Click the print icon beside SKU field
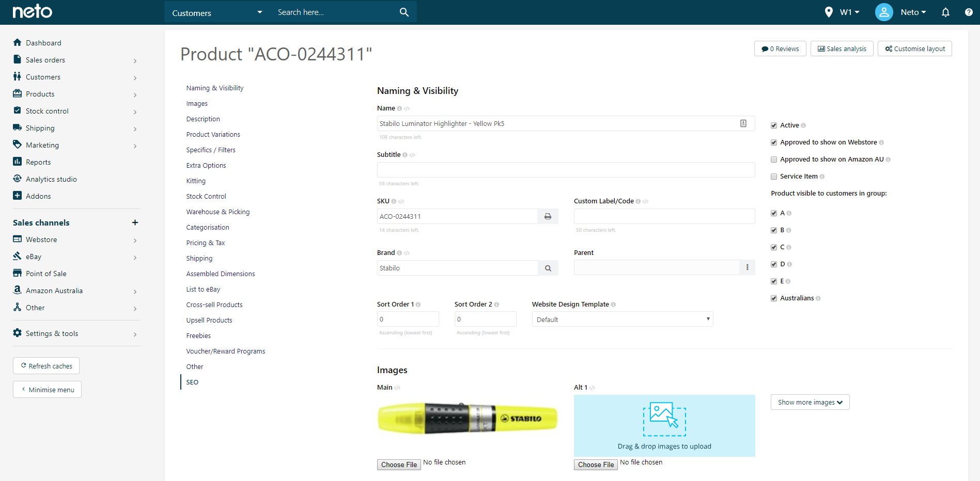This screenshot has height=481, width=980. (548, 216)
